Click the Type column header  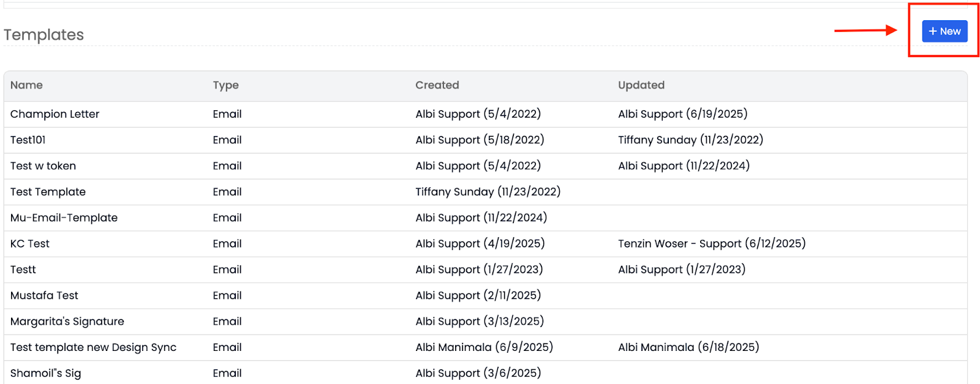coord(225,85)
